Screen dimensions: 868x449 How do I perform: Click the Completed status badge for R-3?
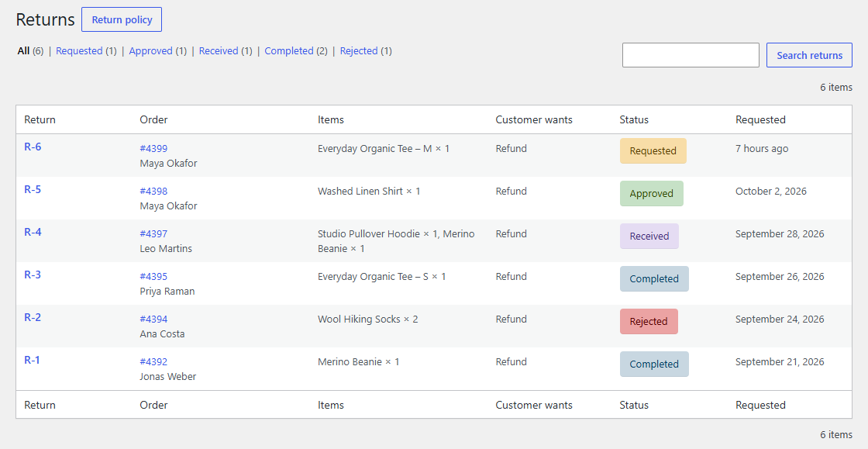click(x=654, y=279)
